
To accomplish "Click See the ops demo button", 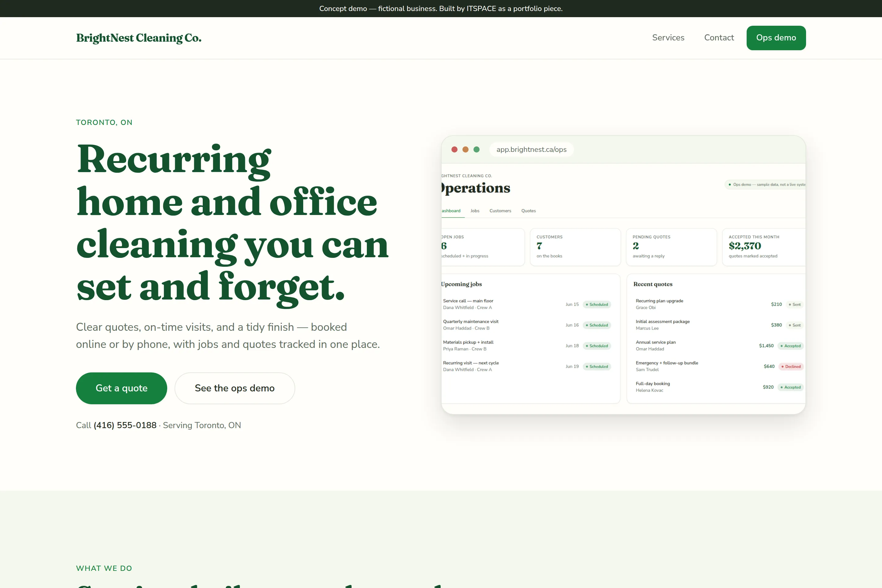I will click(235, 388).
